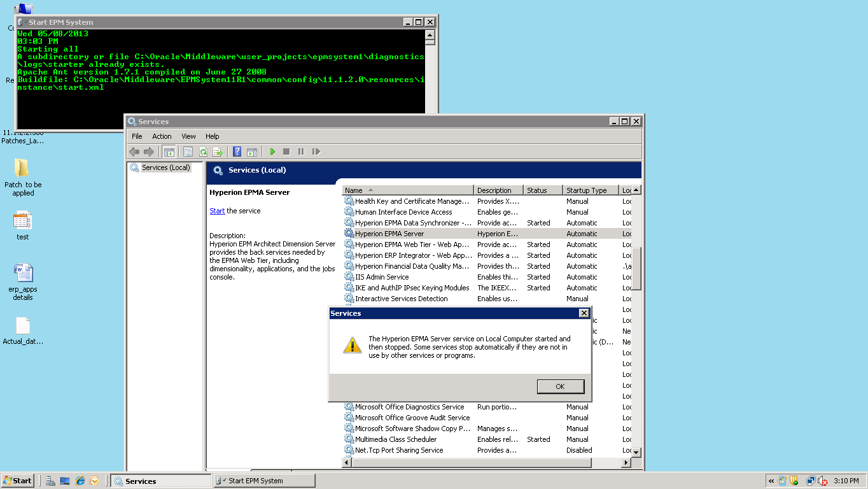Select Hyperion EPMA Web Tier service row
This screenshot has width=868, height=489.
pyautogui.click(x=487, y=244)
